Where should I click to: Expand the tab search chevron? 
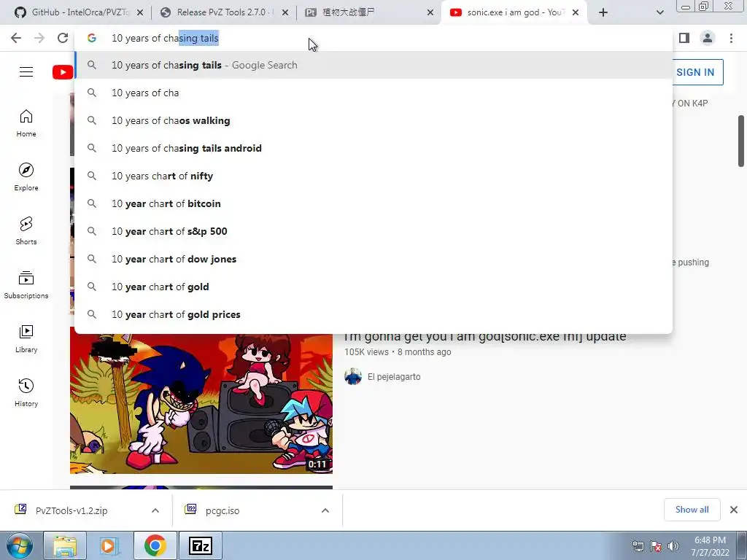[659, 12]
